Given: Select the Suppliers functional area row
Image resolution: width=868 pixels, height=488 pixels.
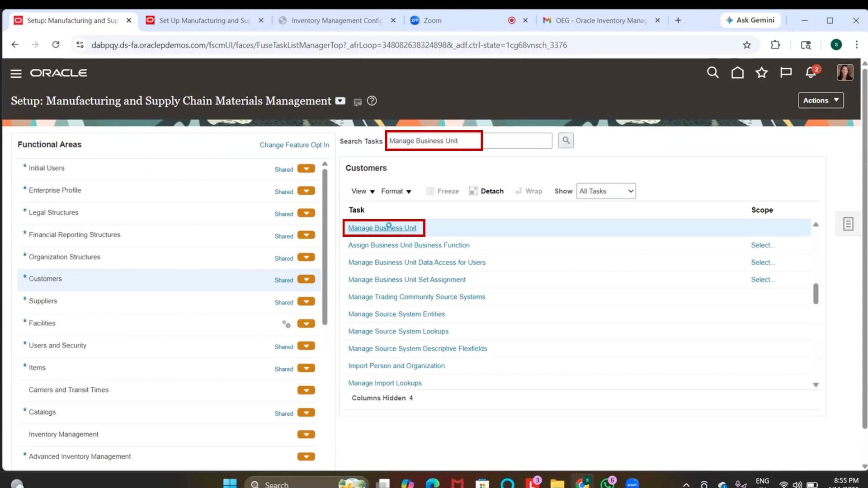Looking at the screenshot, I should click(169, 301).
